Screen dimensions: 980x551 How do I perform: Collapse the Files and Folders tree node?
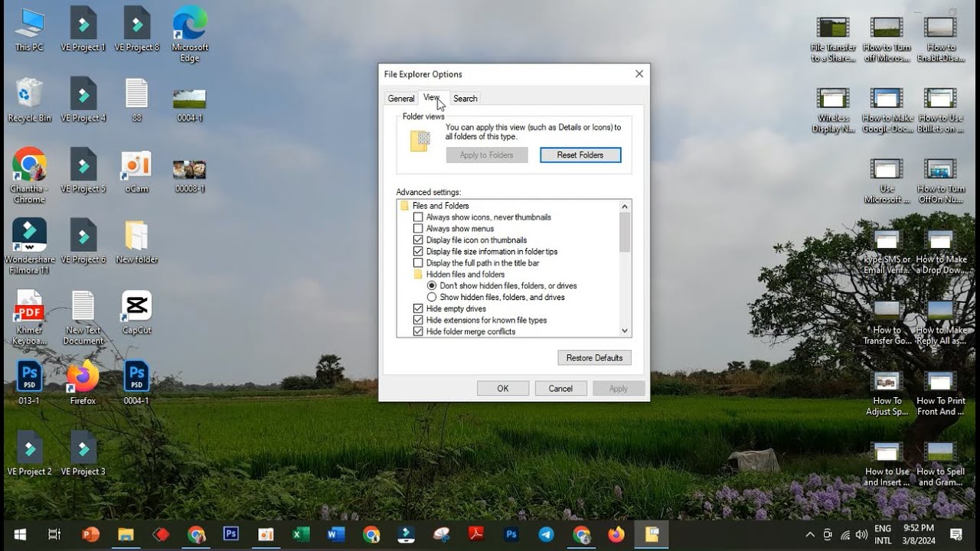click(434, 206)
